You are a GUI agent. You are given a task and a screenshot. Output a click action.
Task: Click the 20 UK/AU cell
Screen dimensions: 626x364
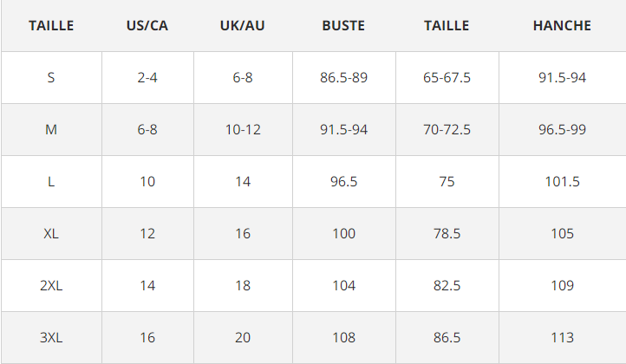pyautogui.click(x=242, y=338)
